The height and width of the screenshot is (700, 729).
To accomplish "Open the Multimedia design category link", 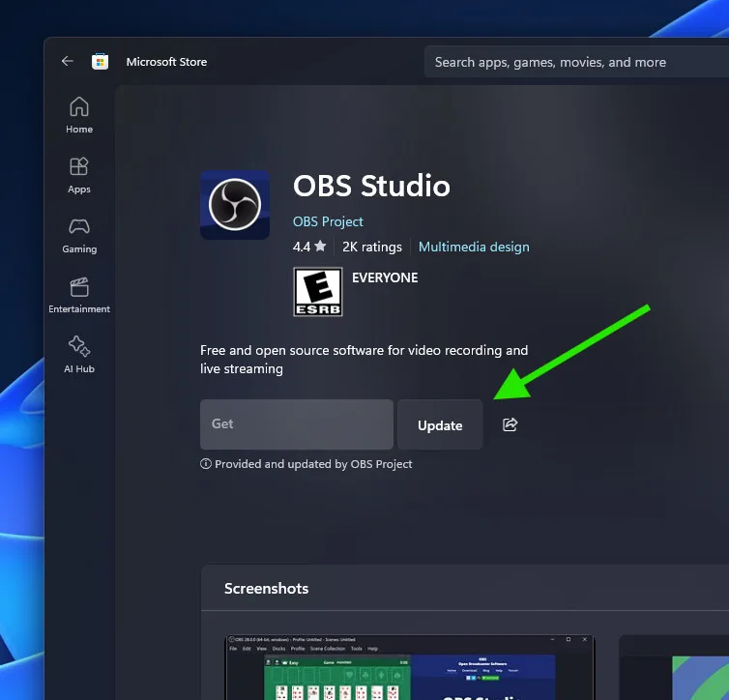I will [474, 247].
